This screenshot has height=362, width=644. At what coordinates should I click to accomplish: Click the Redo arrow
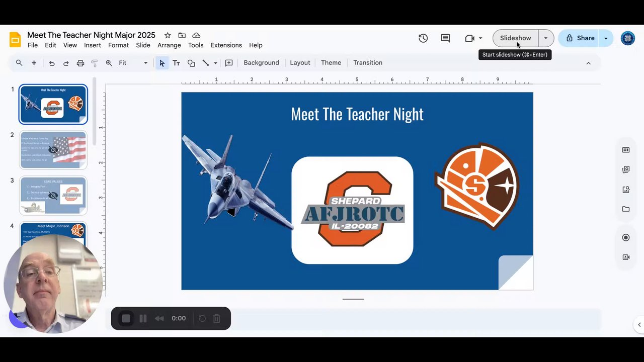[66, 63]
